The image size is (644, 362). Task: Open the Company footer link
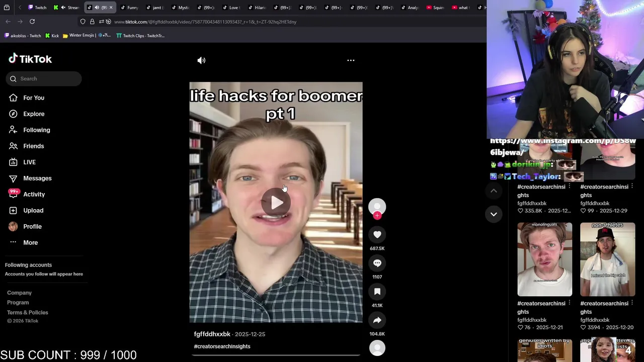19,293
